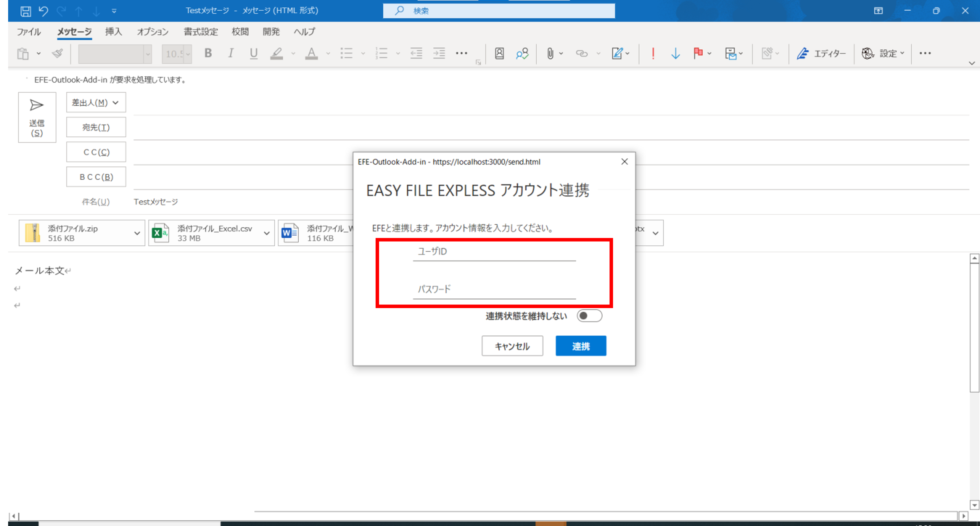
Task: Expand the 添付ファイル.zip attachment dropdown
Action: click(137, 233)
